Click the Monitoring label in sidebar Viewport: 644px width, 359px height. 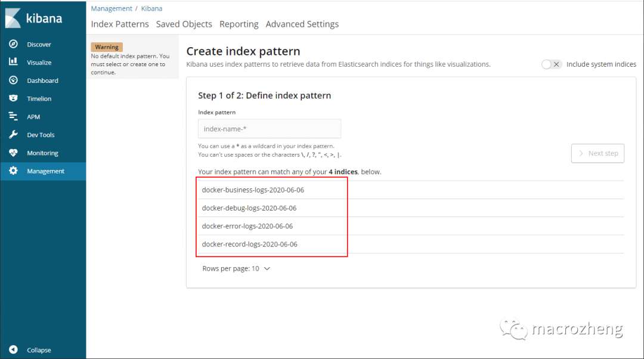pos(43,153)
